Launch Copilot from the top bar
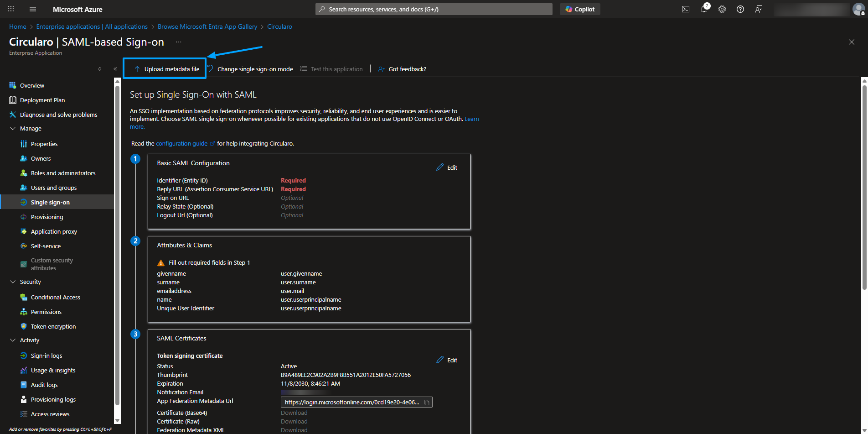The image size is (868, 434). pyautogui.click(x=579, y=9)
